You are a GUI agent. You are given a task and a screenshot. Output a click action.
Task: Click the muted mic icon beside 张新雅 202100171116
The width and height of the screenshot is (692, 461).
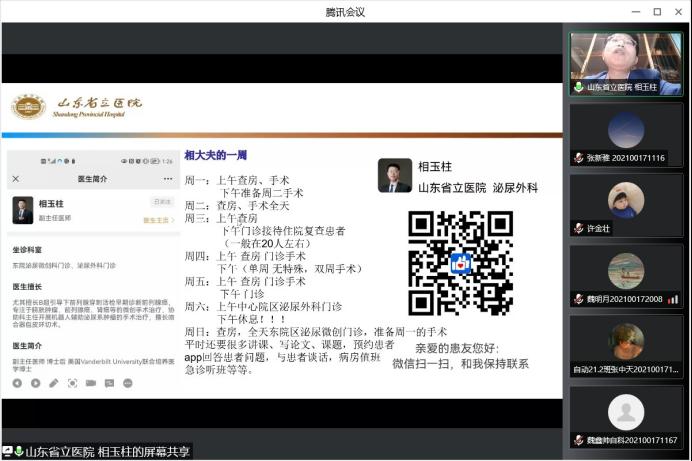579,157
